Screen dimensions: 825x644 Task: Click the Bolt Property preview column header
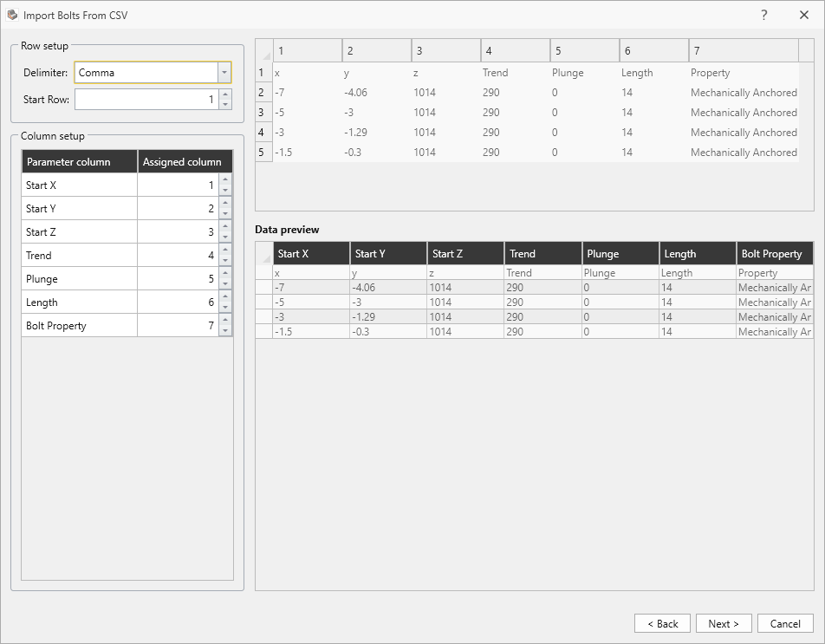tap(775, 253)
